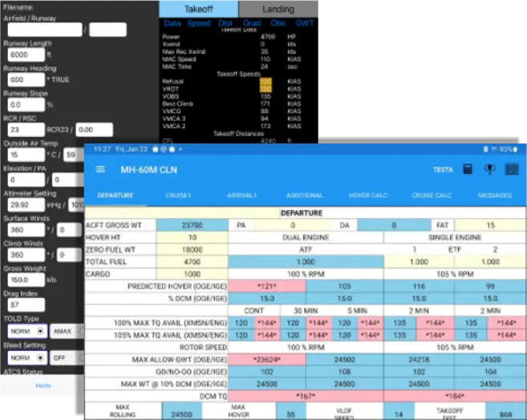The height and width of the screenshot is (420, 527).
Task: Edit the ZERO FUEL WT cell showing 18000
Action: (x=192, y=249)
